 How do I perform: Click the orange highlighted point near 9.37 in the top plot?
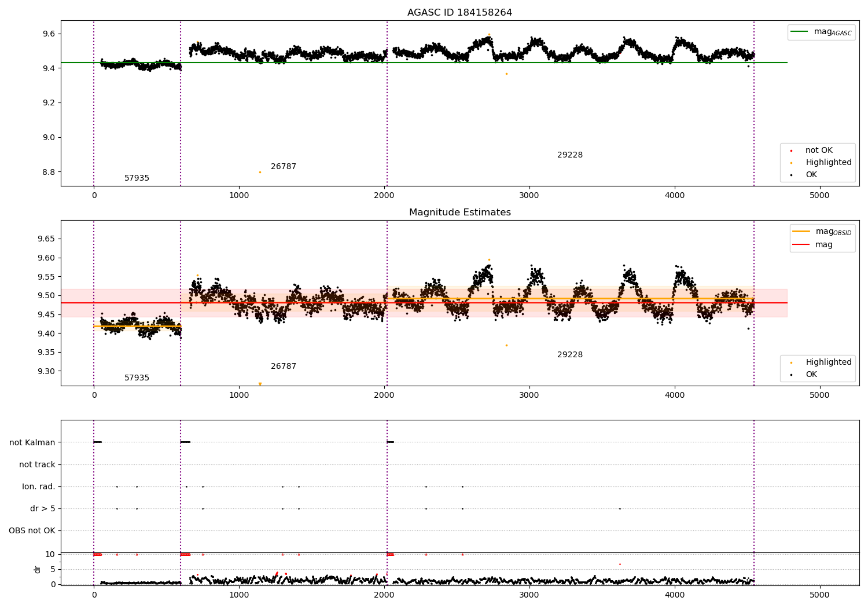pos(506,74)
